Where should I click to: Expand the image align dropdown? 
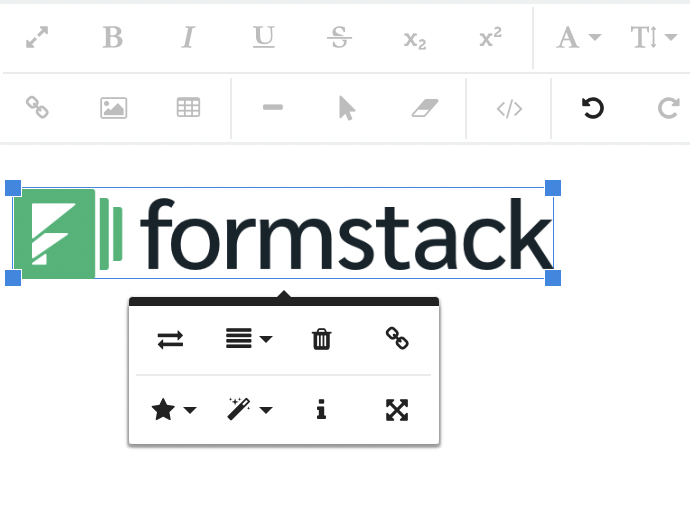(248, 340)
